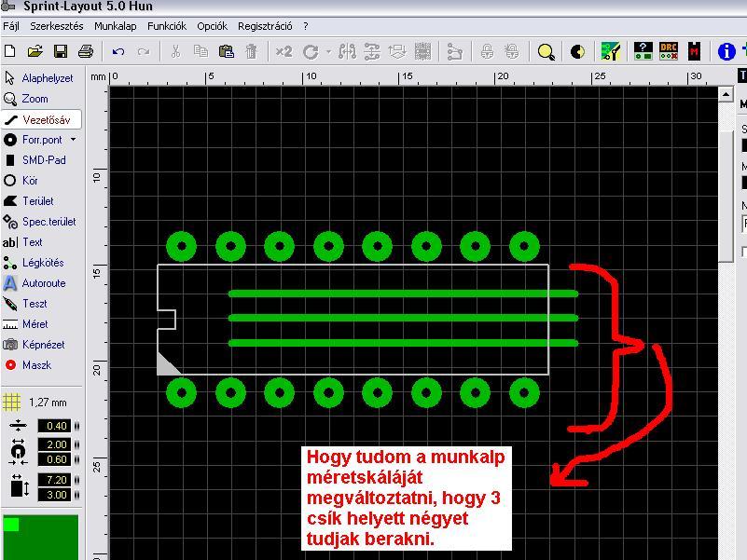747x560 pixels.
Task: Click the mm ruler unit corner
Action: pyautogui.click(x=98, y=76)
